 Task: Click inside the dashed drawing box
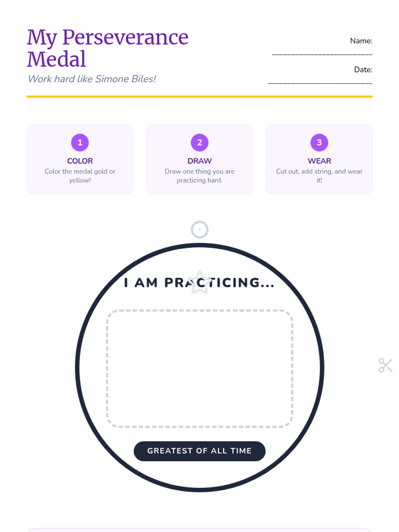point(199,368)
